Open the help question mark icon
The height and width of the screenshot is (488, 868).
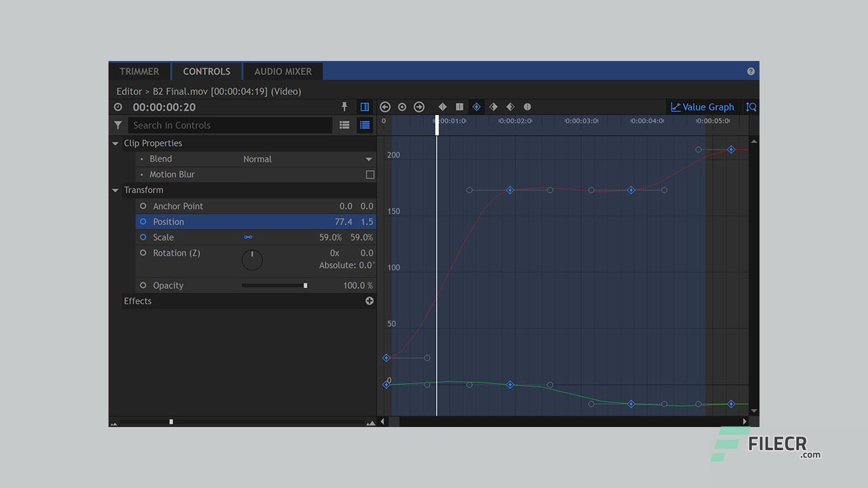[x=751, y=71]
